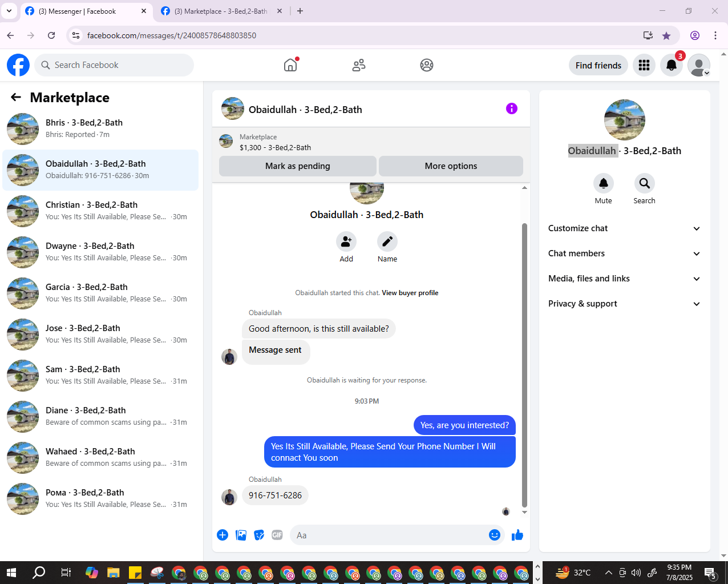Focus the Aa message input box
This screenshot has height=584, width=728.
pyautogui.click(x=388, y=535)
